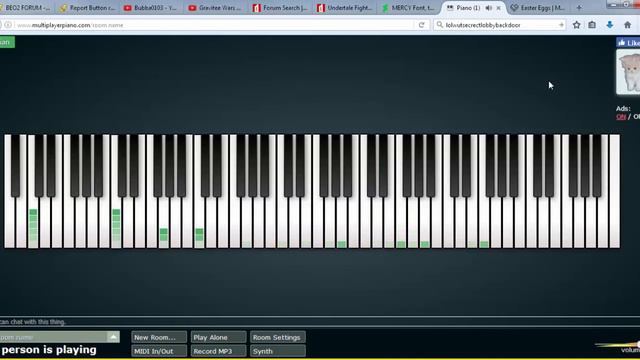640x360 pixels.
Task: Click the New Room... button
Action: (159, 337)
